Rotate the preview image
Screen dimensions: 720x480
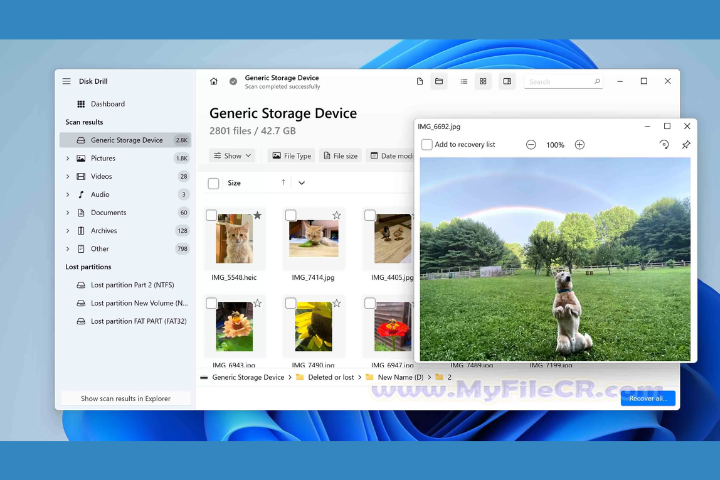(664, 145)
